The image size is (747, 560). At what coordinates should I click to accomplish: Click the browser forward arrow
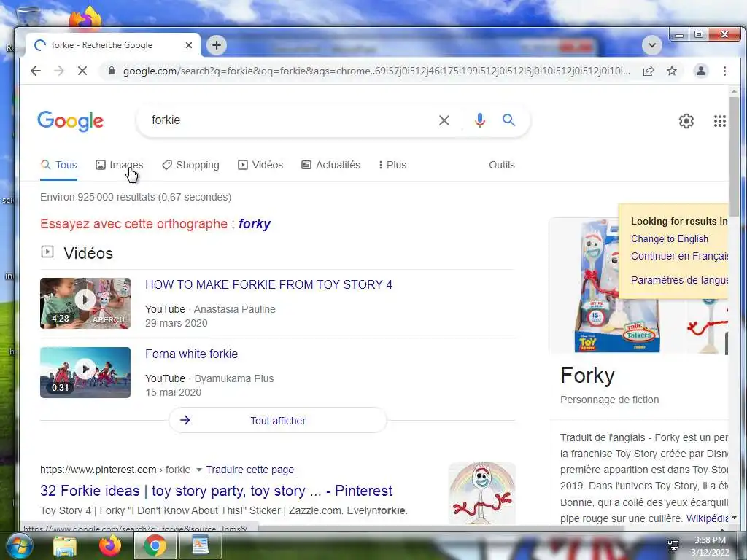58,71
